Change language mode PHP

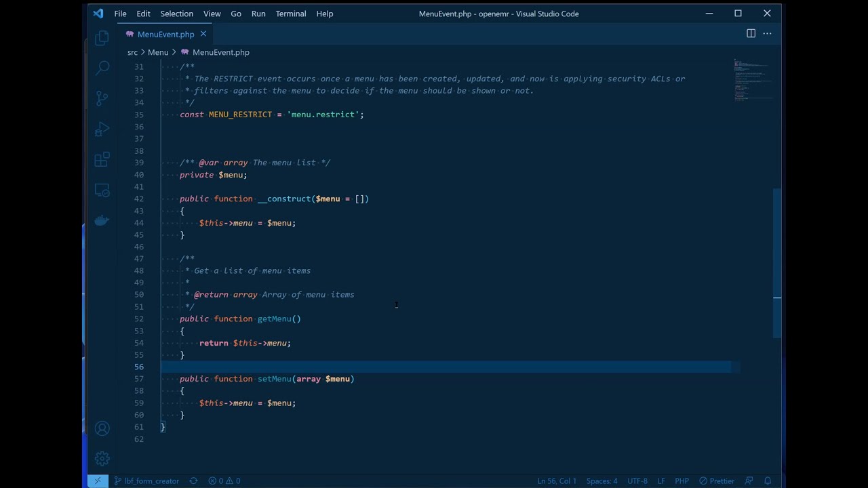[682, 481]
